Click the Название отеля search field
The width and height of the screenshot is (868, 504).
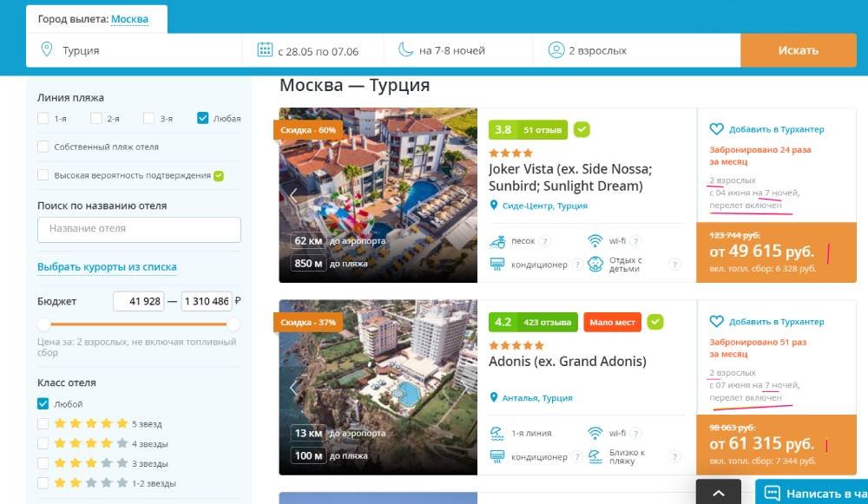click(139, 229)
